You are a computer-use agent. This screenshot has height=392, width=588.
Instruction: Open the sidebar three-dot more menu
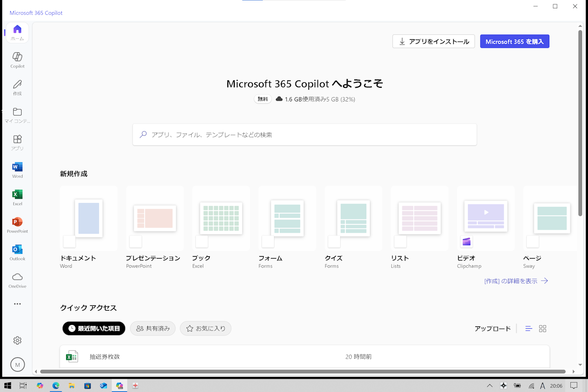[x=17, y=304]
